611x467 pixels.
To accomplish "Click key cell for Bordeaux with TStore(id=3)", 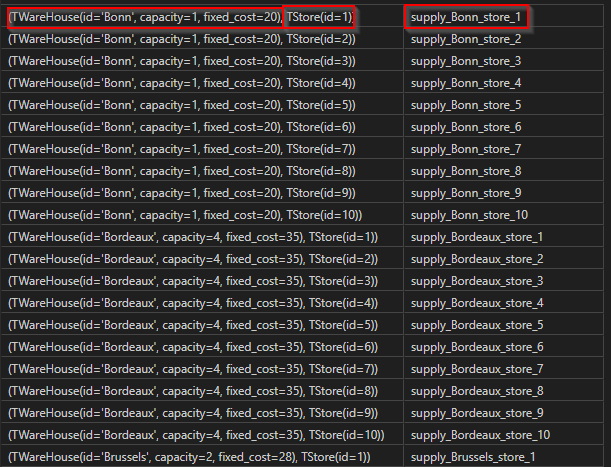I will [202, 281].
